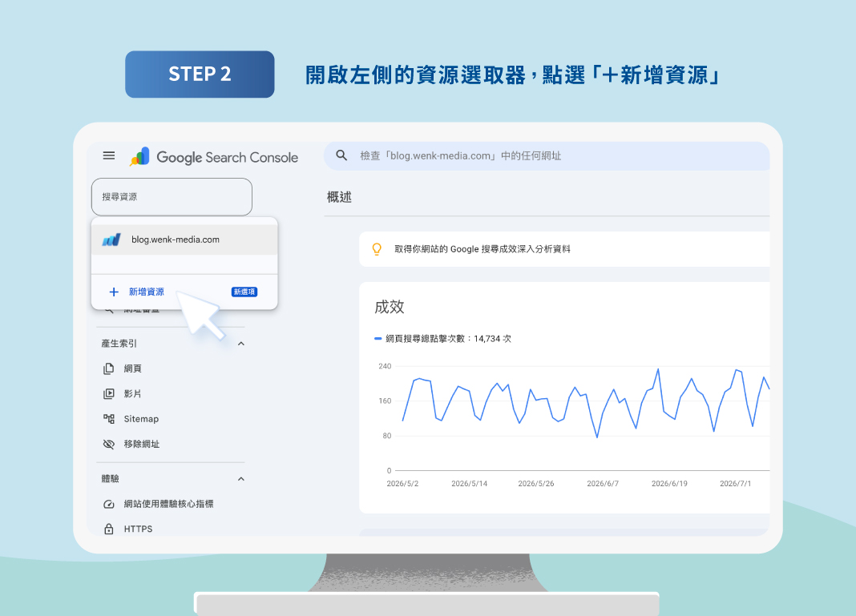The width and height of the screenshot is (856, 616).
Task: Click the 2026/5/14 date axis label
Action: [470, 483]
